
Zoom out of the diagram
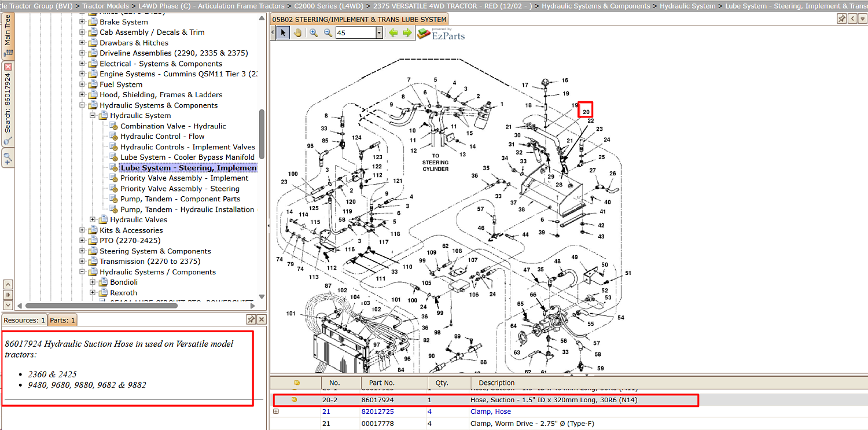click(x=328, y=33)
